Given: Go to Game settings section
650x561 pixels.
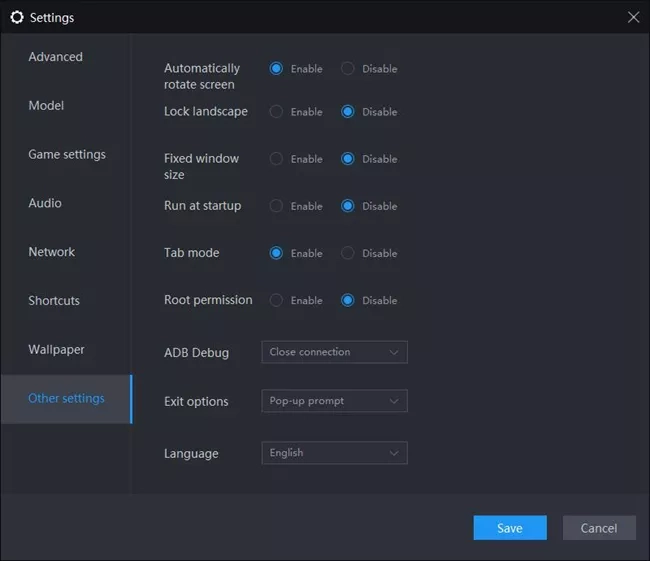Looking at the screenshot, I should click(x=67, y=155).
